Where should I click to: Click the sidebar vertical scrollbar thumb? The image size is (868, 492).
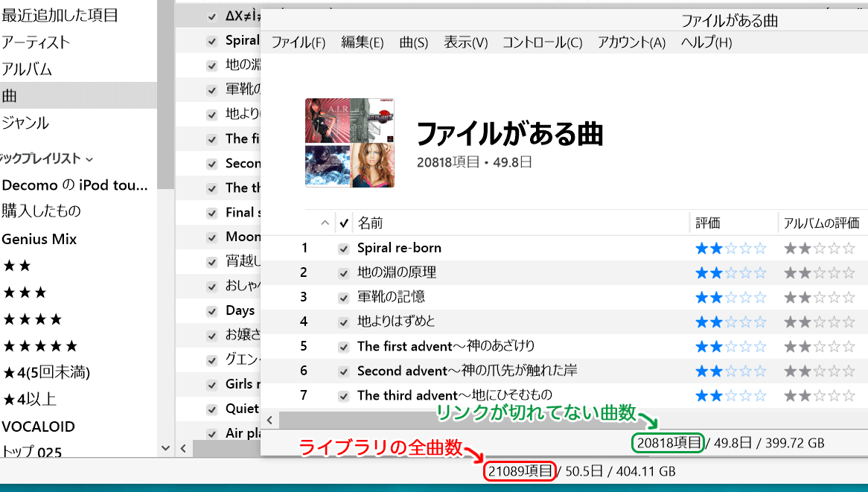(165, 97)
